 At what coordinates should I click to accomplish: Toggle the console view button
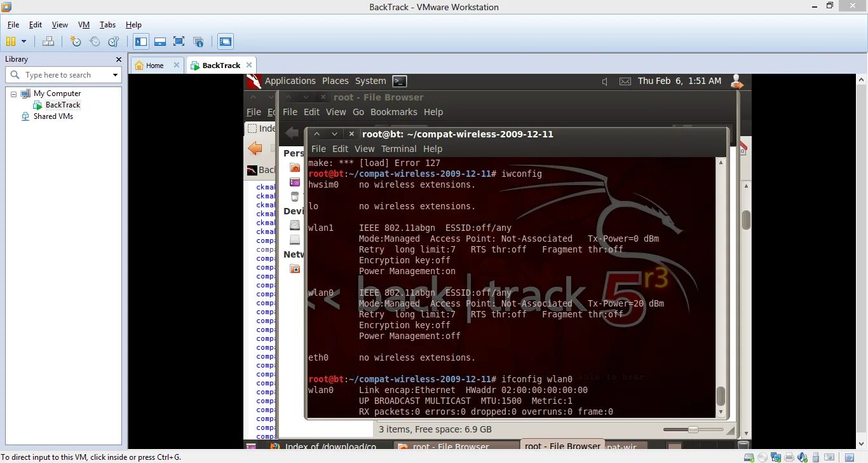point(226,41)
